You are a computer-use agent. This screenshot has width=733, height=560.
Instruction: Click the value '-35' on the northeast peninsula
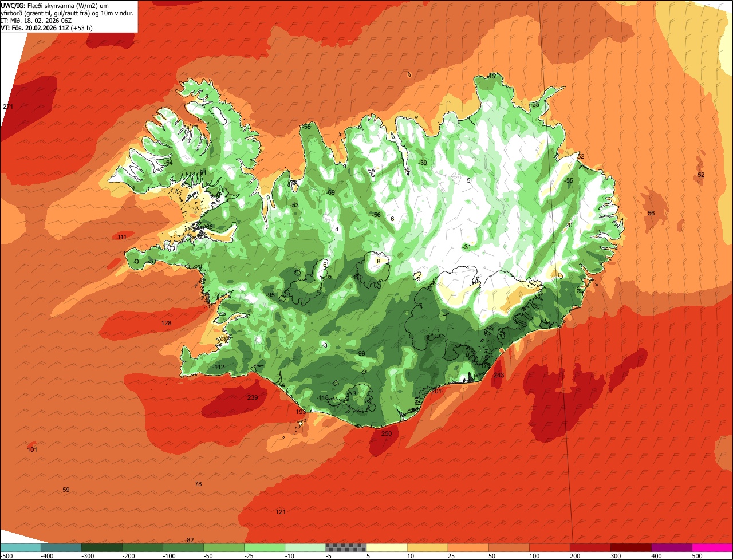click(x=535, y=104)
